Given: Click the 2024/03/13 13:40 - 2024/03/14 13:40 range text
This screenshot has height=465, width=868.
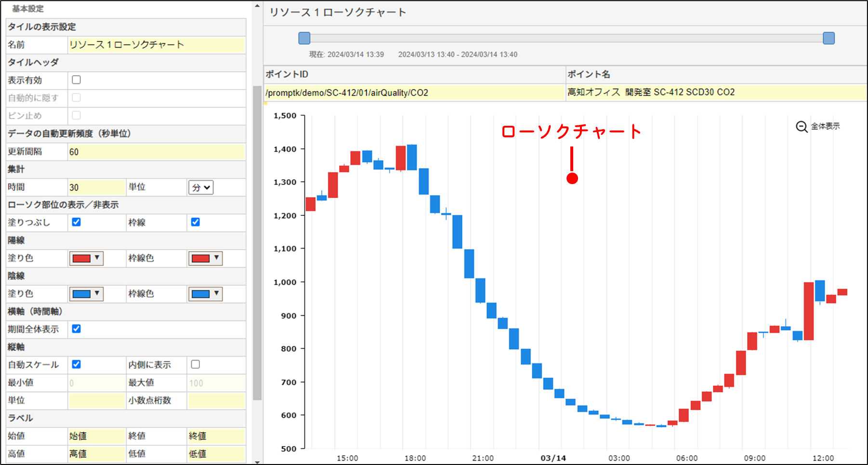Looking at the screenshot, I should click(458, 54).
